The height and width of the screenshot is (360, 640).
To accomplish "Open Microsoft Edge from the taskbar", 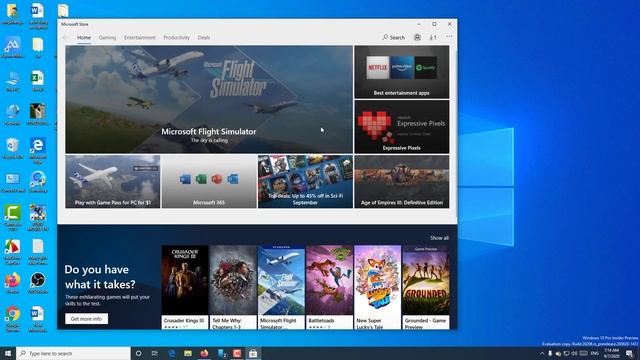I will coord(172,353).
